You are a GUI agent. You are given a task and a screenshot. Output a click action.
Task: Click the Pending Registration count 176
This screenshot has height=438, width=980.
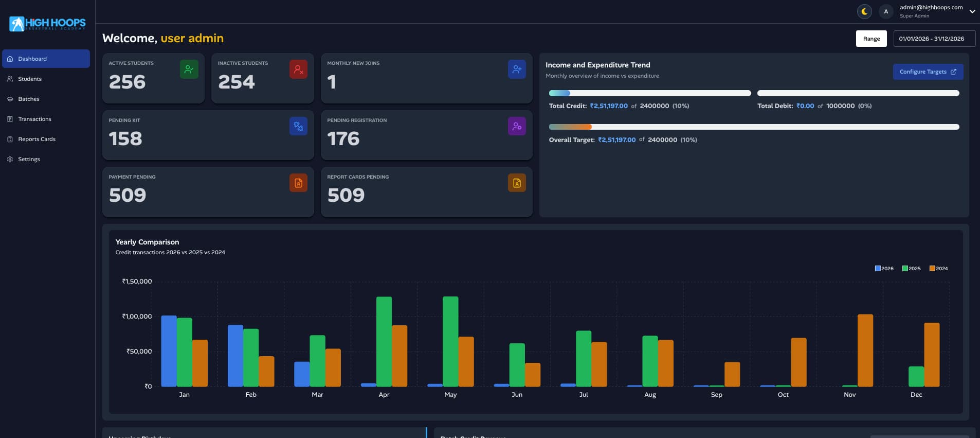pyautogui.click(x=343, y=138)
